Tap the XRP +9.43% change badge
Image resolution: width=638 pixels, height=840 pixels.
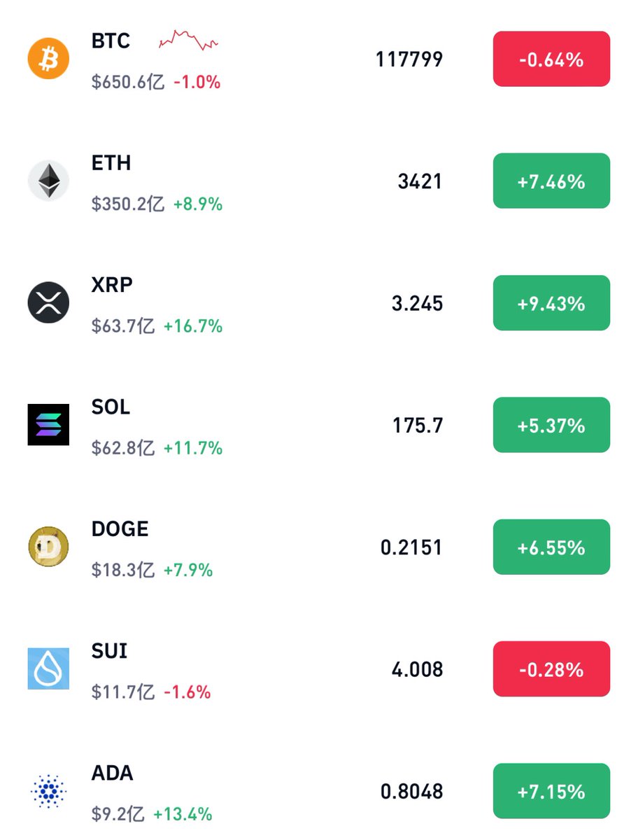551,303
